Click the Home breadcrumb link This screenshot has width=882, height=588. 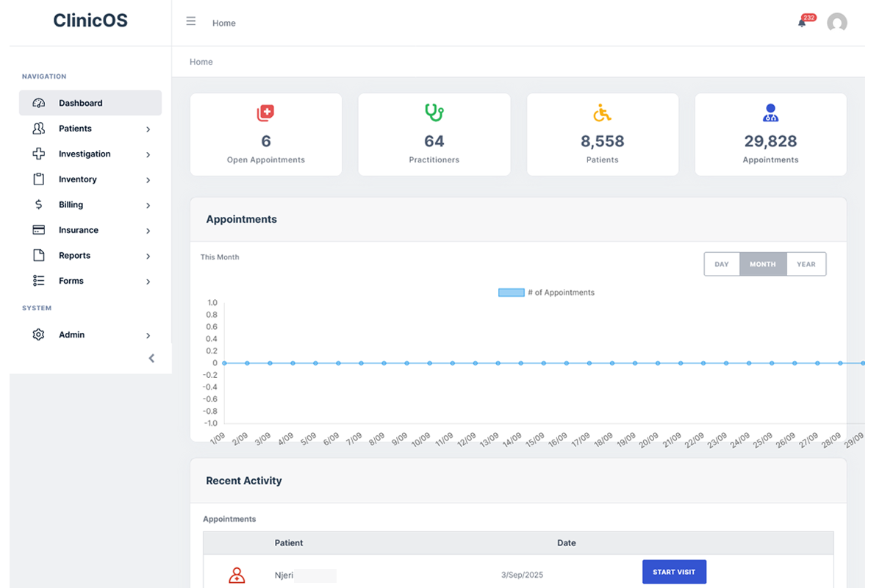tap(201, 61)
